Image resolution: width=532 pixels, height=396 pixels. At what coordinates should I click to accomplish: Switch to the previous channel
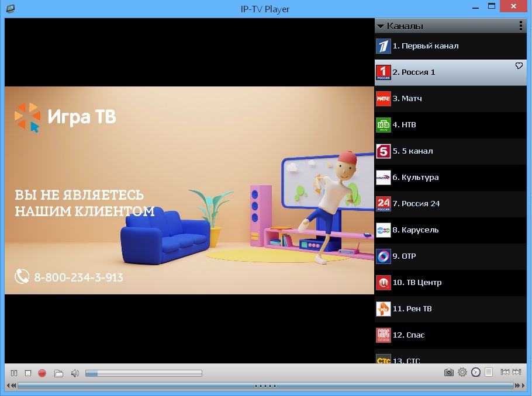pos(505,372)
